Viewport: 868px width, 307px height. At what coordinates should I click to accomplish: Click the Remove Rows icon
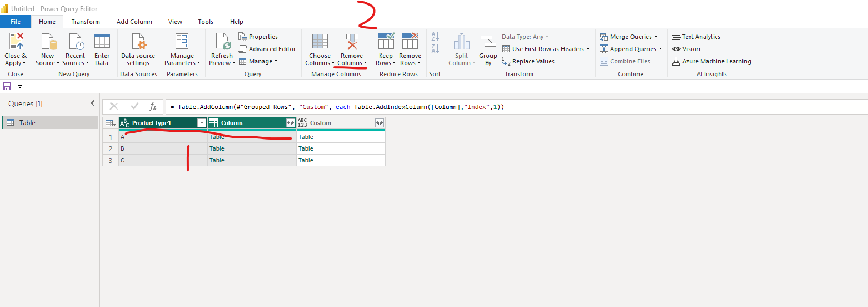coord(410,42)
